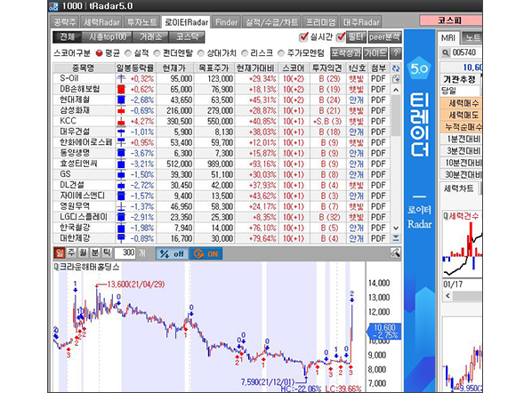Click the Q icon beside 크라운해태홀딩스

[56, 267]
